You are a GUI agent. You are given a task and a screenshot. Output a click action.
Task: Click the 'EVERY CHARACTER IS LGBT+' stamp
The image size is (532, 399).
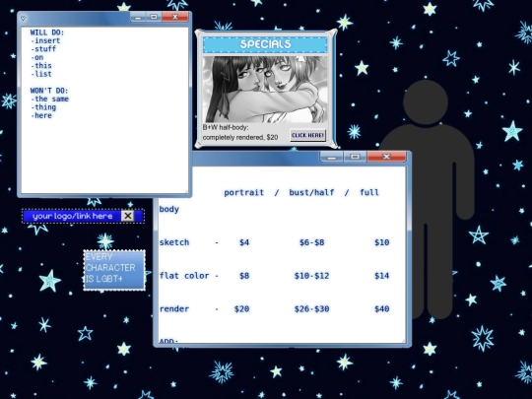[114, 270]
